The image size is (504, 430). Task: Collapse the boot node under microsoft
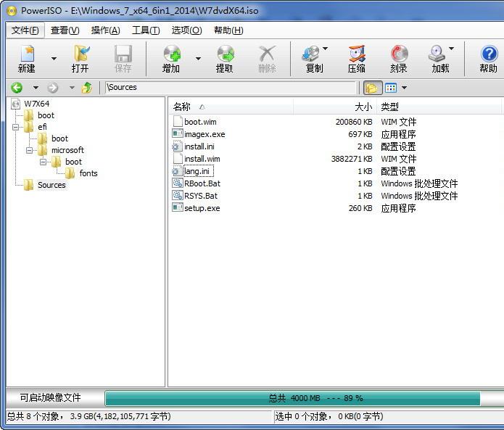tap(43, 162)
